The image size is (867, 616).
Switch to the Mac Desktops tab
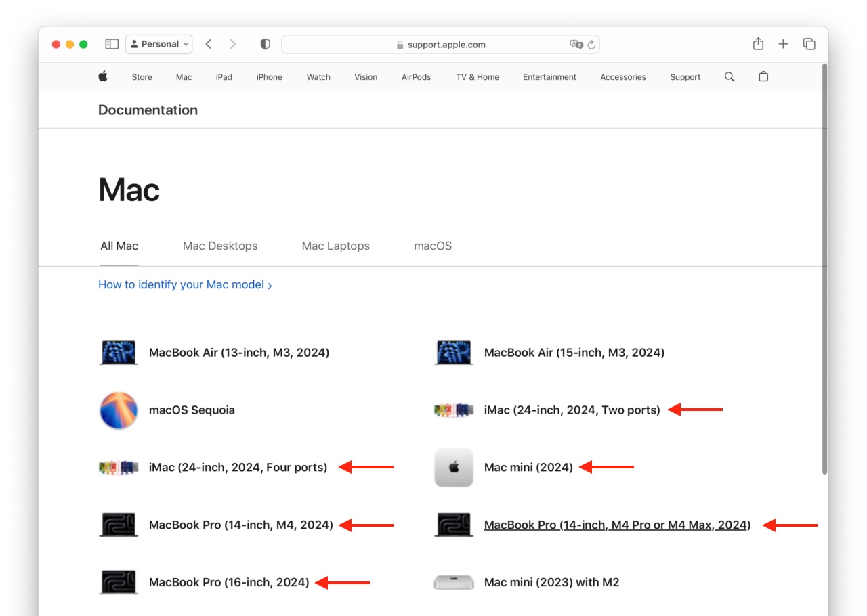(220, 246)
